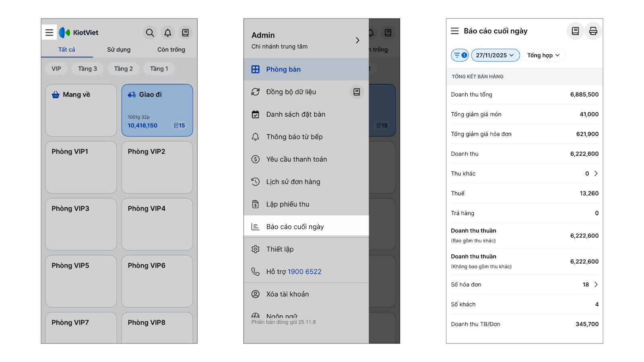Open the Mang về takeaway card

point(81,110)
